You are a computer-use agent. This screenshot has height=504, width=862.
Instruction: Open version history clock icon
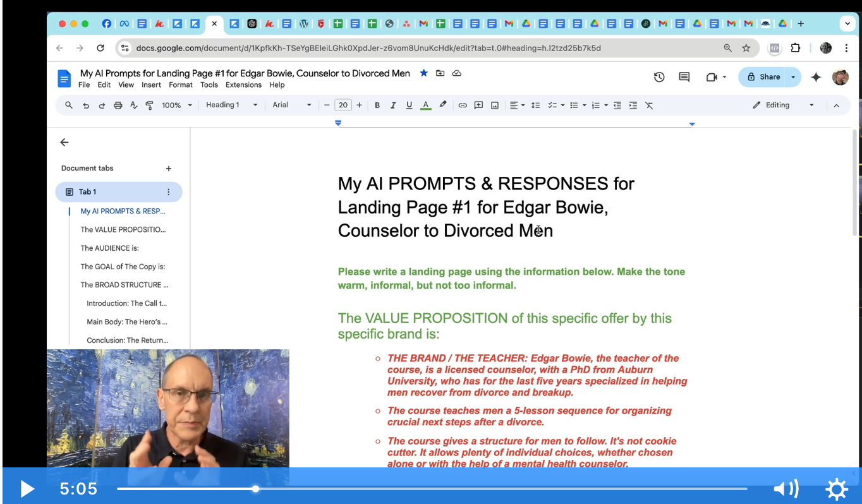pyautogui.click(x=659, y=77)
